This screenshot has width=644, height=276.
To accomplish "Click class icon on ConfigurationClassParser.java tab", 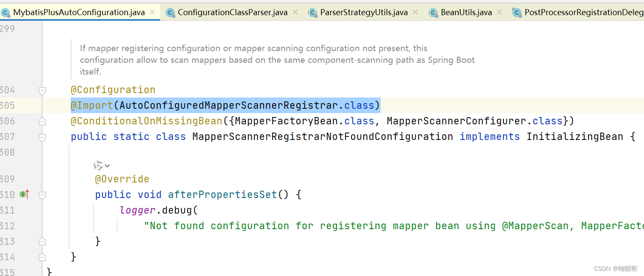I will 170,13.
